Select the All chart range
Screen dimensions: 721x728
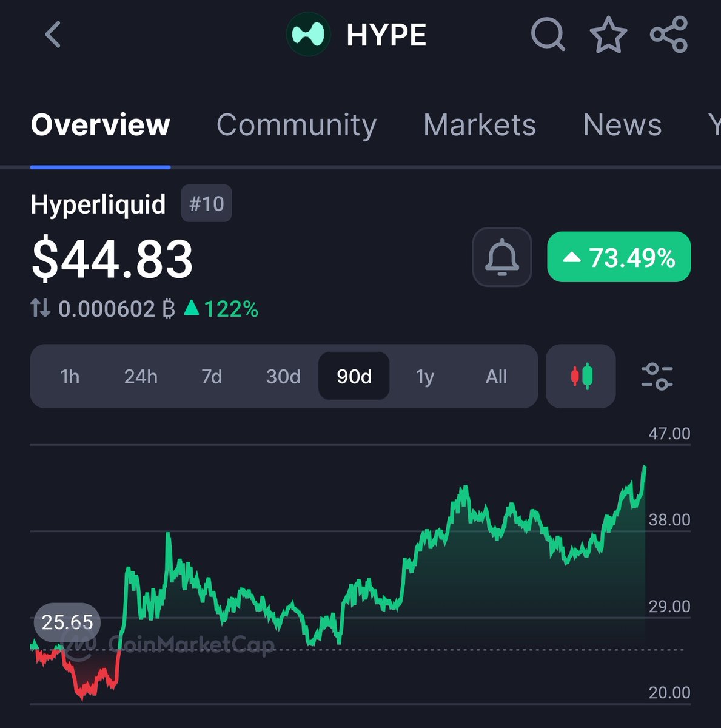pos(496,377)
